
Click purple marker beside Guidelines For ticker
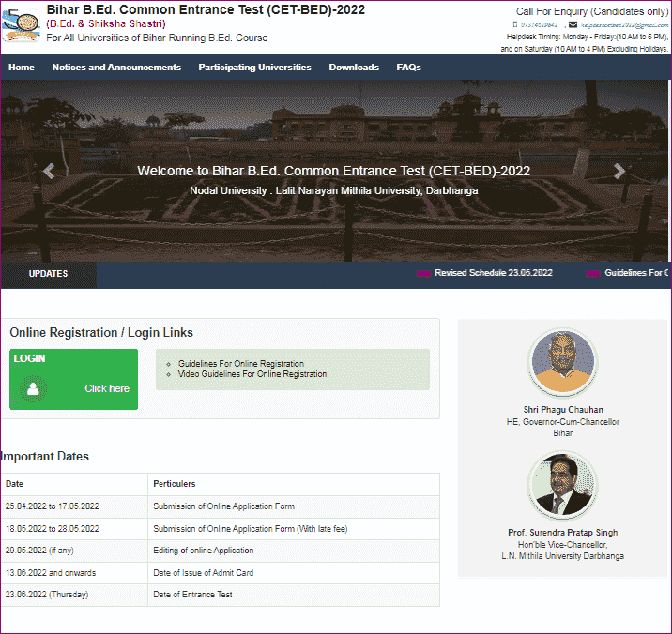pos(593,273)
